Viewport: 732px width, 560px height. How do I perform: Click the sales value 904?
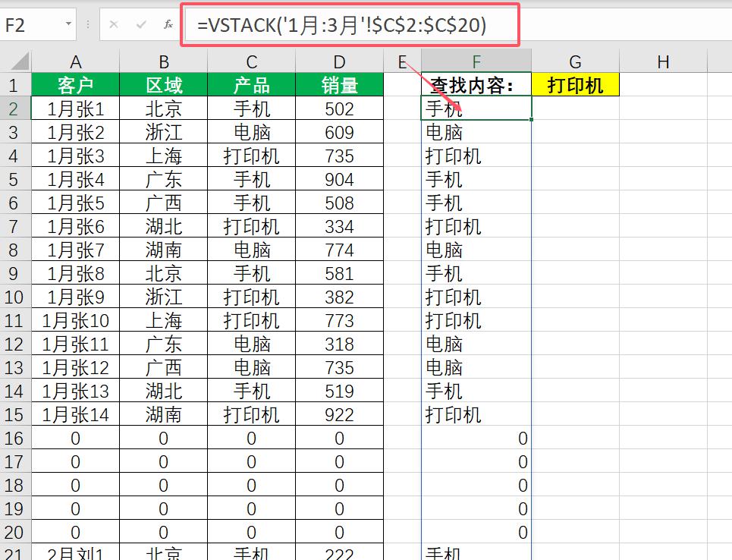(x=339, y=179)
